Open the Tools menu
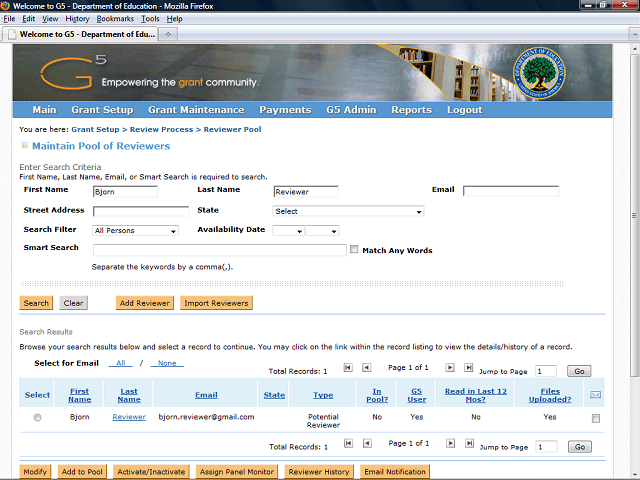Screen dimensions: 640x480 (150, 19)
